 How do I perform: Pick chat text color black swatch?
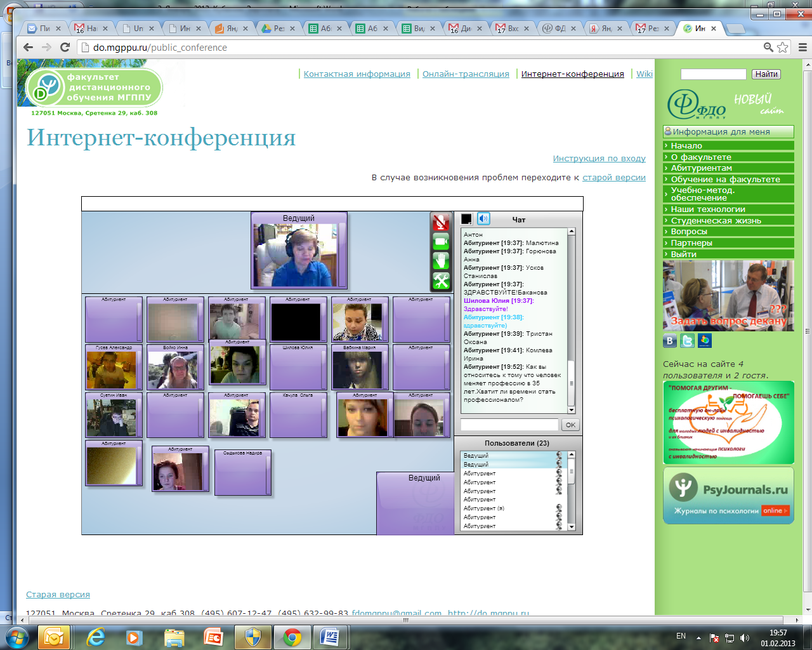(x=466, y=219)
